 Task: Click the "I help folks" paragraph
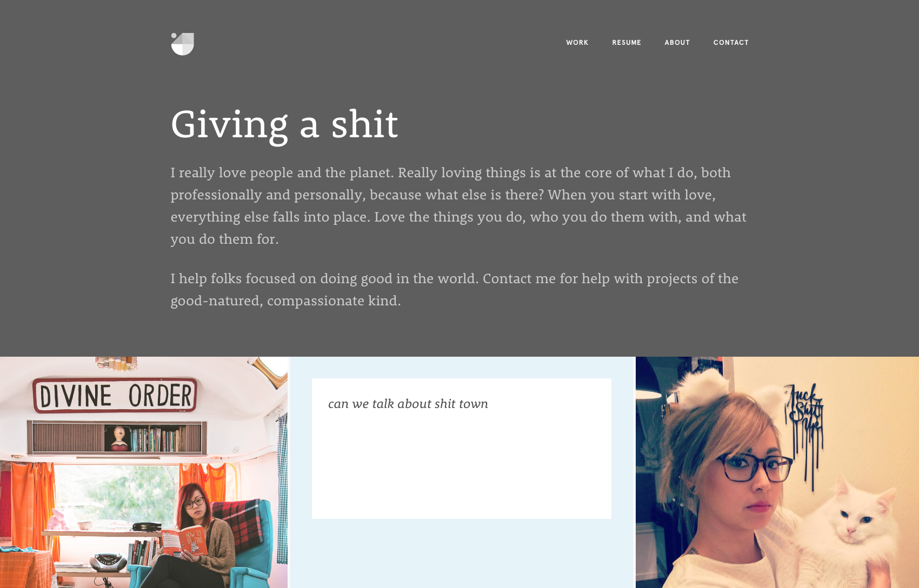pyautogui.click(x=454, y=289)
